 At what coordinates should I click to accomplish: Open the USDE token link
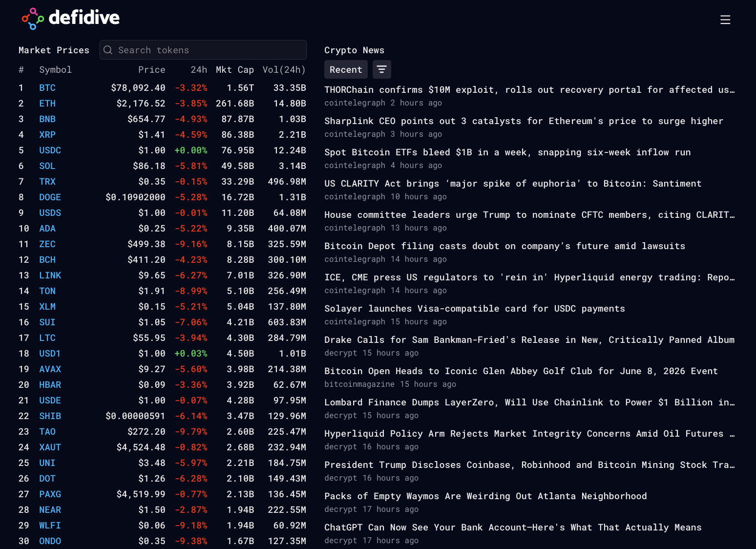click(x=50, y=401)
